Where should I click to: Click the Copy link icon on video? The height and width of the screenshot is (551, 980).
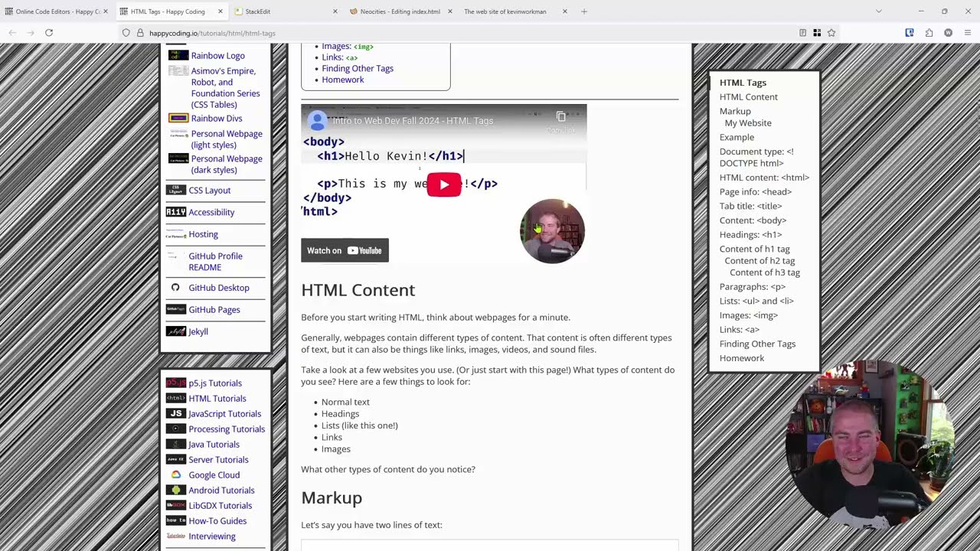561,117
